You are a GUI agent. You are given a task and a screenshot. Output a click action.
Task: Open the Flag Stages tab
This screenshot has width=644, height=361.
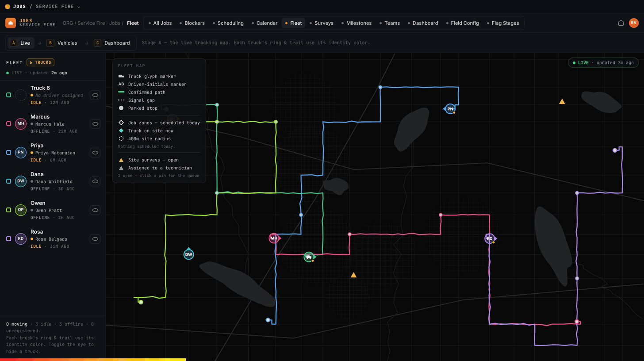(x=503, y=23)
